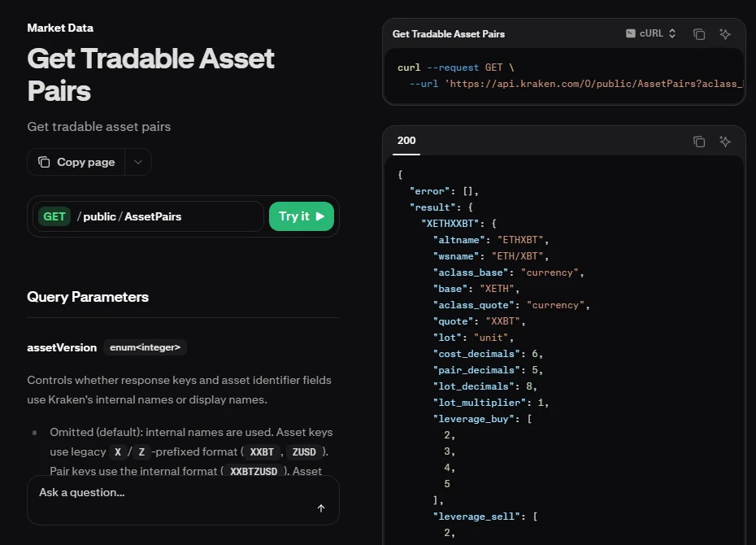Image resolution: width=756 pixels, height=545 pixels.
Task: Submit question with the up arrow icon
Action: coord(320,508)
